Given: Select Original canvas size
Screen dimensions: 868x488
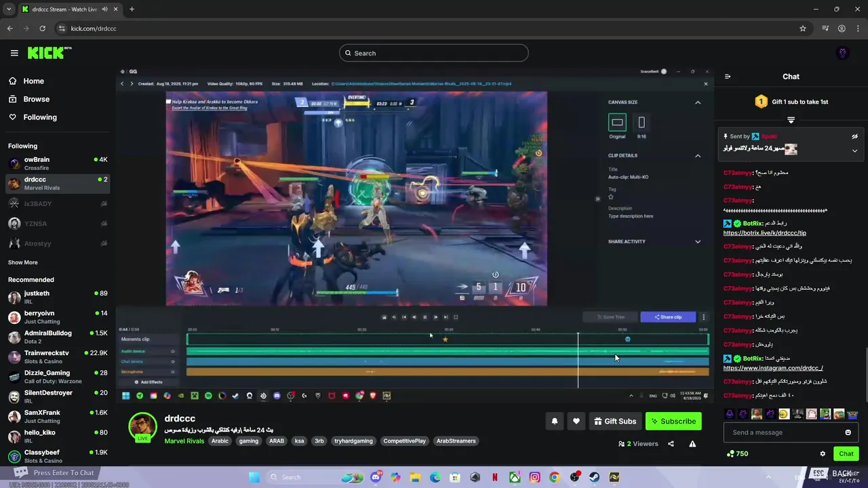Looking at the screenshot, I should point(617,123).
